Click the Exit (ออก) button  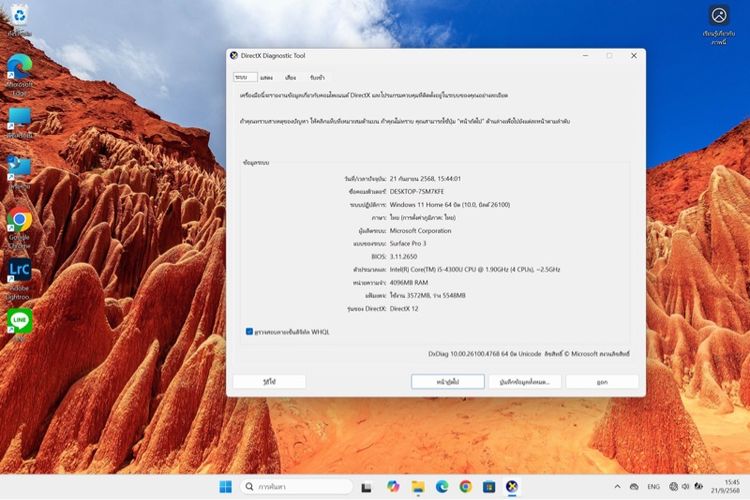[602, 382]
